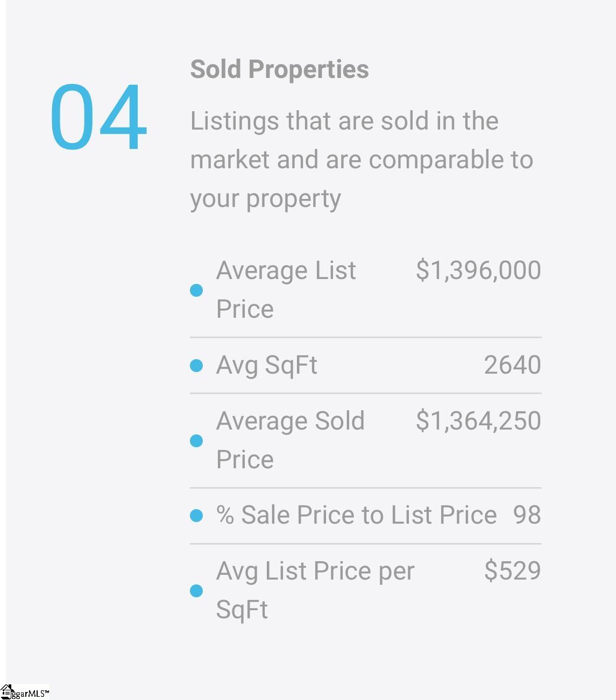Click the blue bullet beside Average Sold Price
Image resolution: width=616 pixels, height=700 pixels.
pyautogui.click(x=196, y=441)
